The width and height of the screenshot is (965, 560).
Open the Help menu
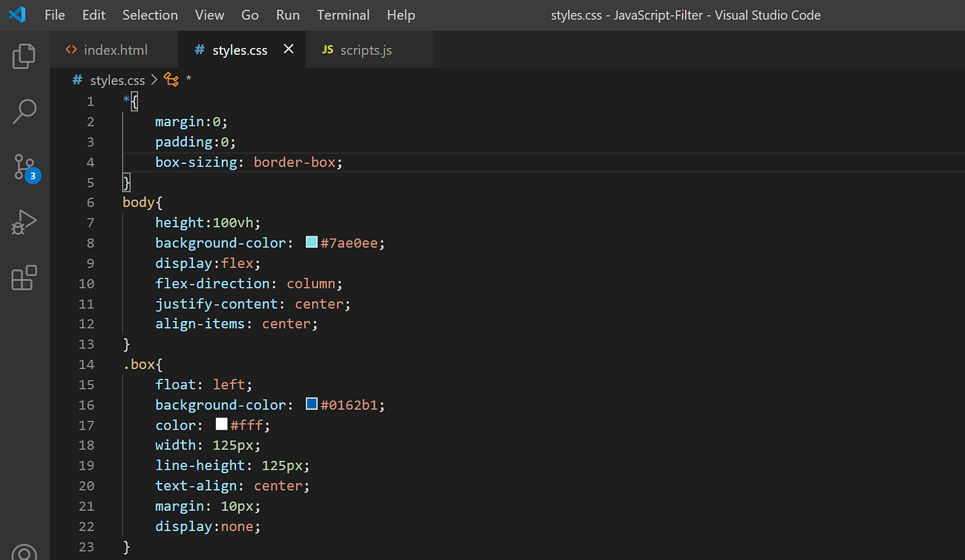point(401,15)
